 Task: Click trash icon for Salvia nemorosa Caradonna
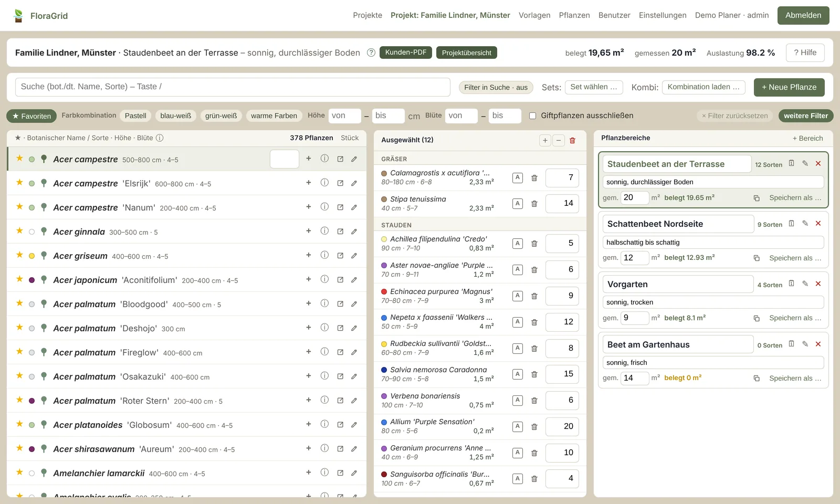(x=534, y=374)
